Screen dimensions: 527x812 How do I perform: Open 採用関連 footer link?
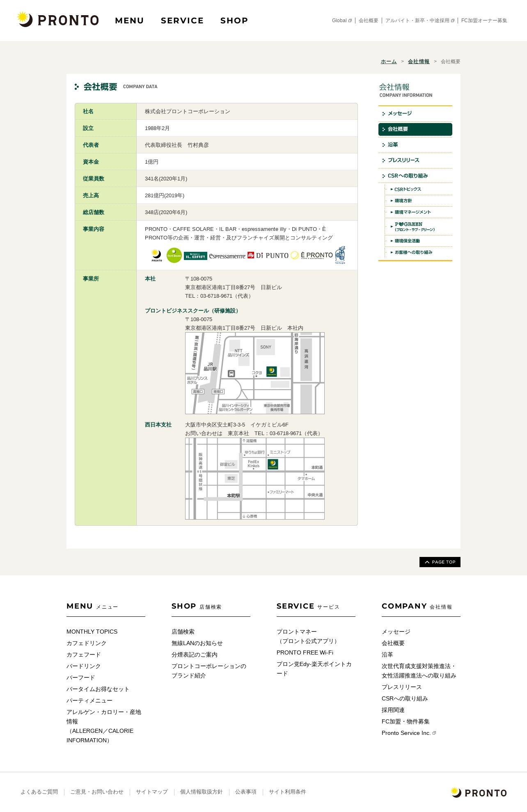point(393,710)
